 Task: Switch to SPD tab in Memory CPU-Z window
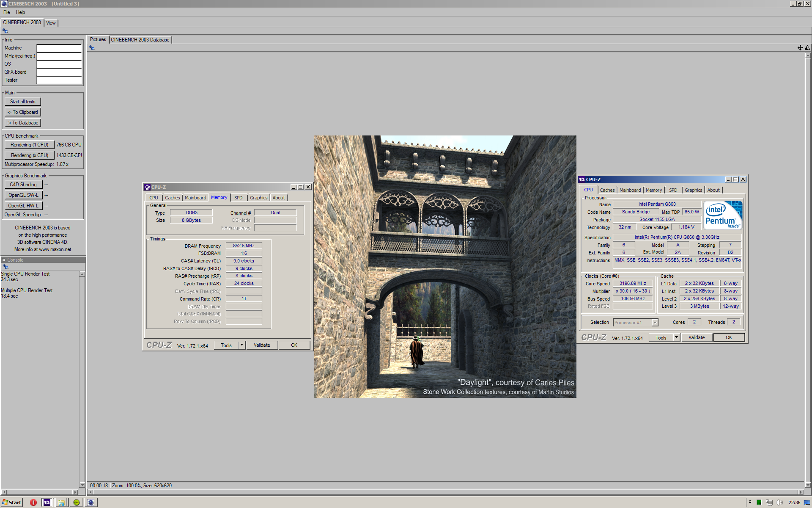coord(239,198)
